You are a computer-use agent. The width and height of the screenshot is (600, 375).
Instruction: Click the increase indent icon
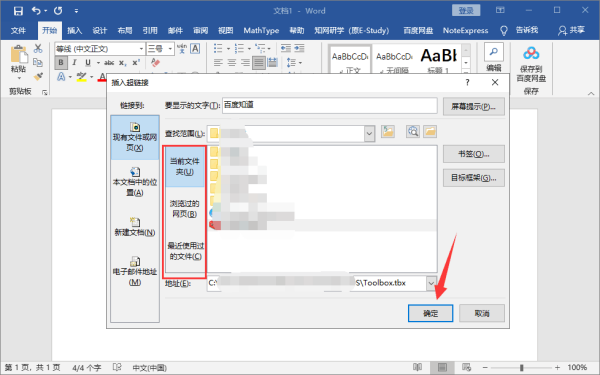click(299, 48)
